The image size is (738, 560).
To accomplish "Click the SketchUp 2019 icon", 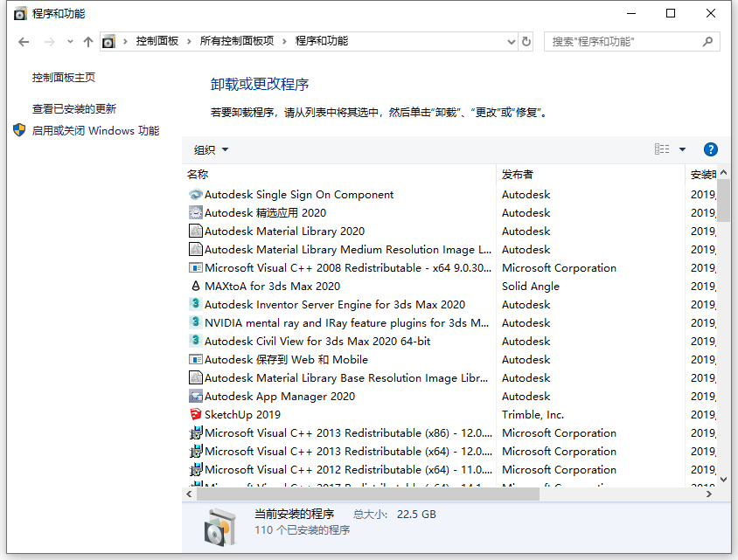I will pyautogui.click(x=195, y=414).
